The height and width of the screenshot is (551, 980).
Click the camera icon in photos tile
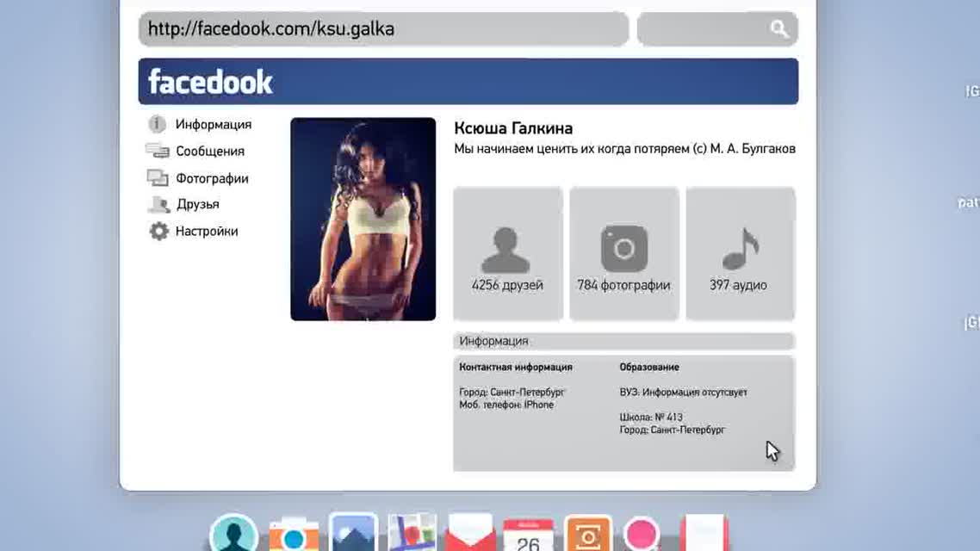(623, 249)
